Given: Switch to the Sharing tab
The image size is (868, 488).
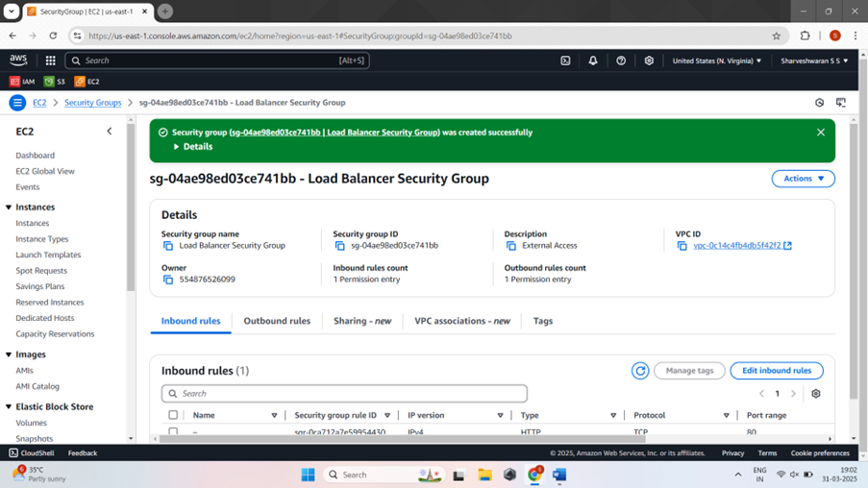Looking at the screenshot, I should click(362, 321).
